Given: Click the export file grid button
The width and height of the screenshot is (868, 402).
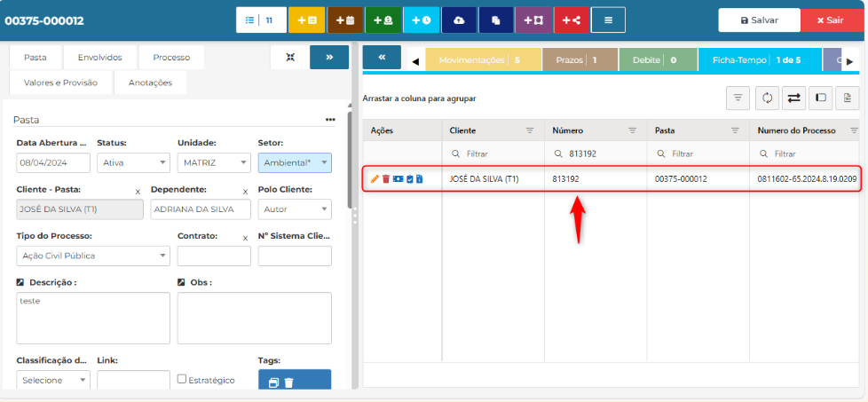Looking at the screenshot, I should [847, 98].
